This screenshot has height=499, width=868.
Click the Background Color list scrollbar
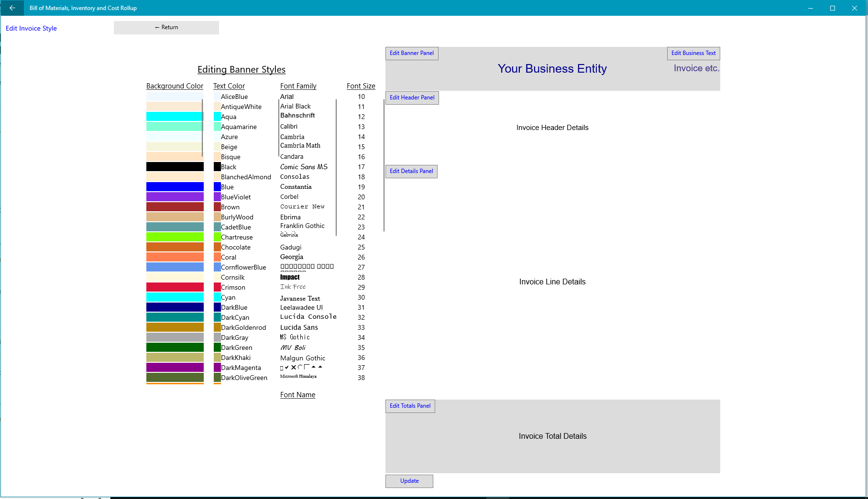pyautogui.click(x=202, y=128)
